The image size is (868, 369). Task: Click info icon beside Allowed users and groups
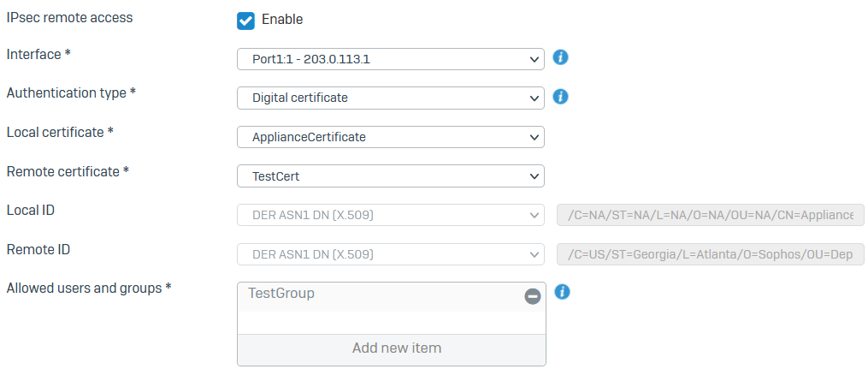tap(562, 293)
